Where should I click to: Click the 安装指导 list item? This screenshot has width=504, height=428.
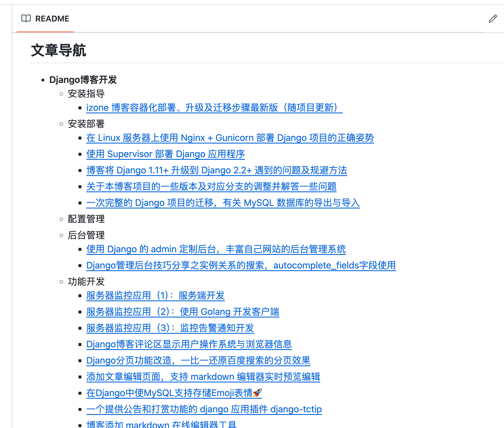(86, 94)
